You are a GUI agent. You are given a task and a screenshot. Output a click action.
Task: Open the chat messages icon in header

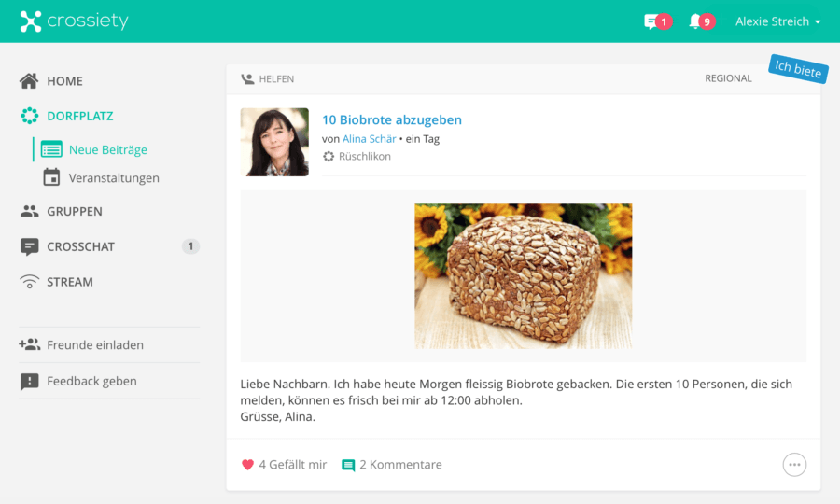(651, 21)
